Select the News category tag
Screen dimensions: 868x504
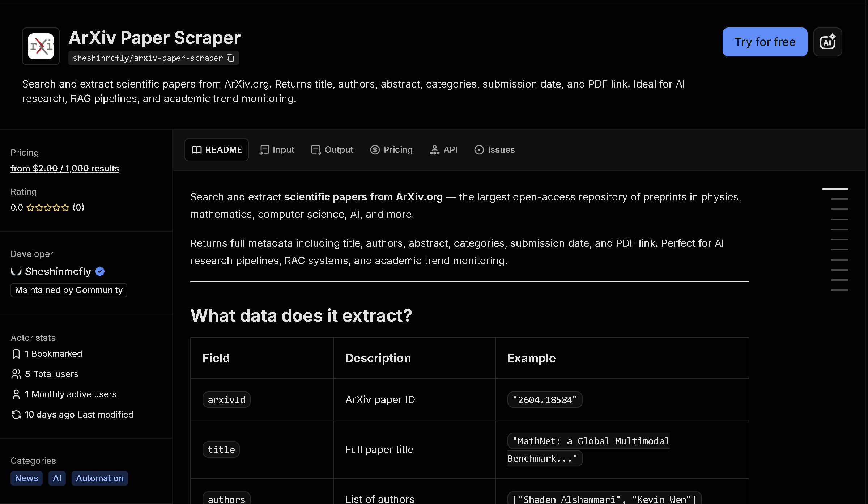click(26, 478)
